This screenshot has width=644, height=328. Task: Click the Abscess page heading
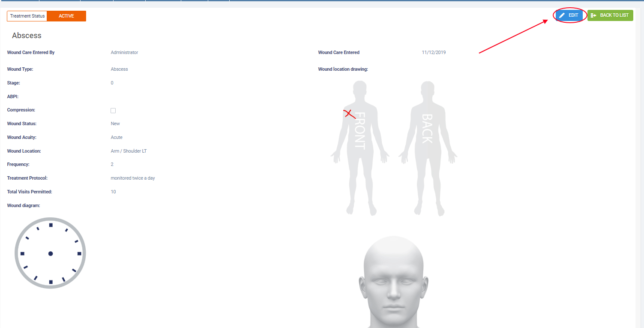coord(27,36)
